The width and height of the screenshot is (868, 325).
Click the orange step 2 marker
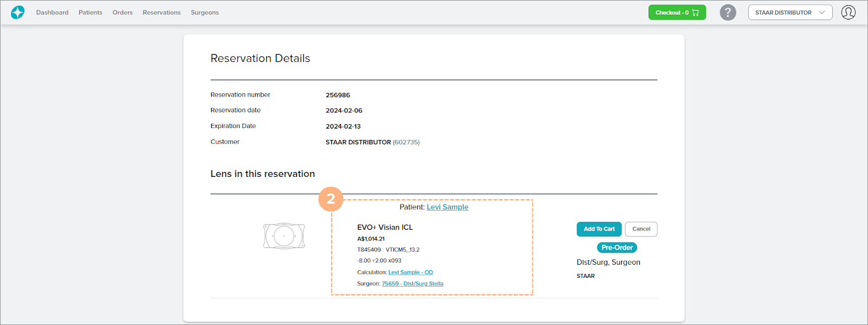331,199
